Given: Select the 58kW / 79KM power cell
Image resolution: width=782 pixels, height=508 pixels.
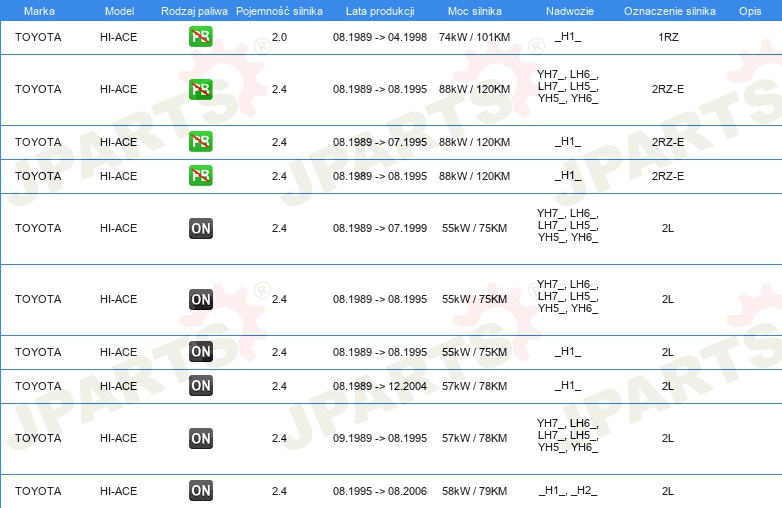Looking at the screenshot, I should coord(474,491).
